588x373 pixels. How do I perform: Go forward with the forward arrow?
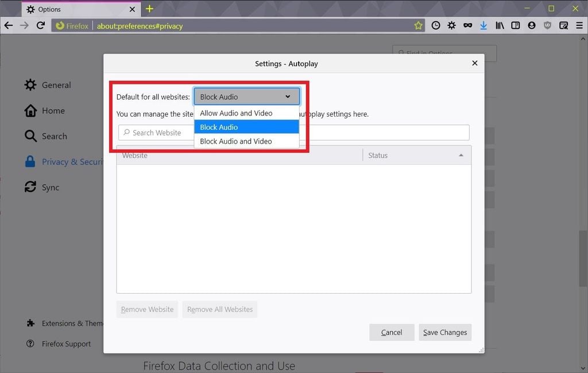pos(24,25)
